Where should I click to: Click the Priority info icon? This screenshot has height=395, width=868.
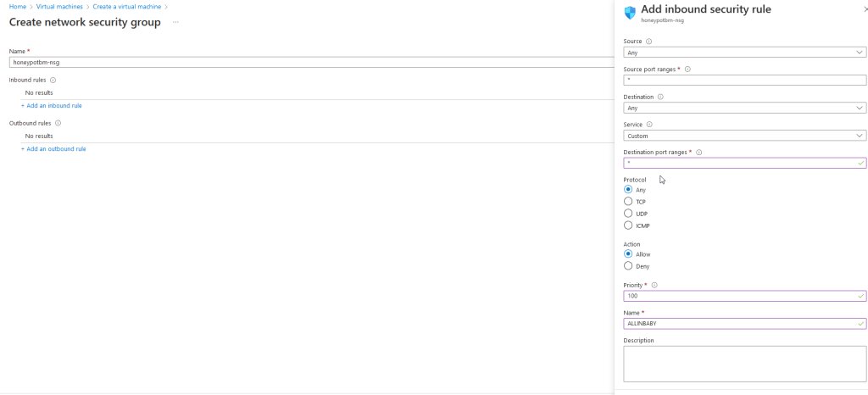[x=654, y=285]
